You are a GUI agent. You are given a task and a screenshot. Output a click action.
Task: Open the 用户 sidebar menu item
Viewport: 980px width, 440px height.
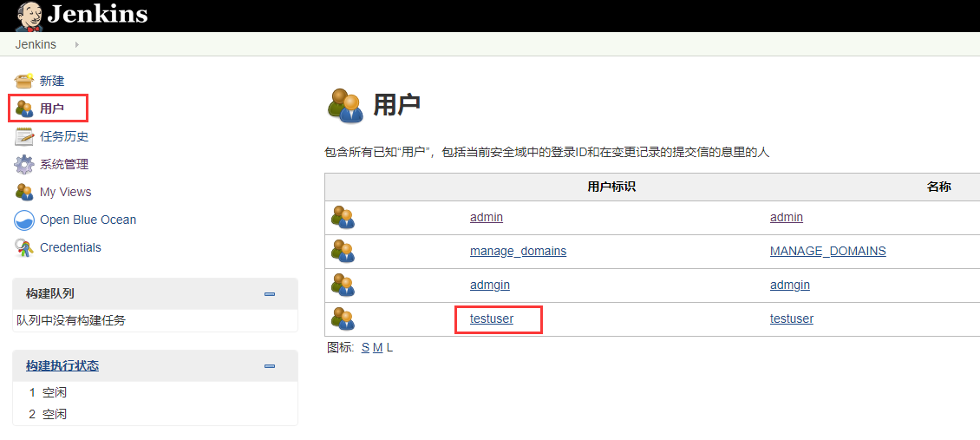point(51,108)
